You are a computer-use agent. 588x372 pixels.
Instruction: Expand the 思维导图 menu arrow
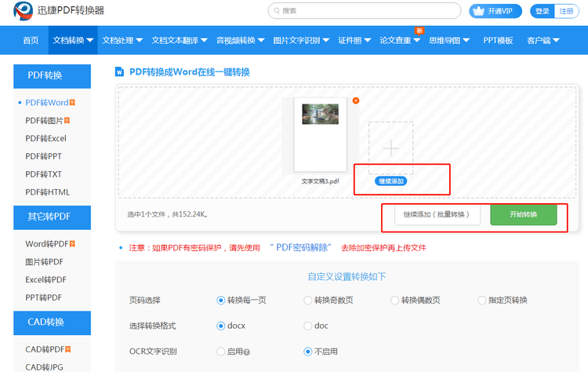pyautogui.click(x=466, y=40)
